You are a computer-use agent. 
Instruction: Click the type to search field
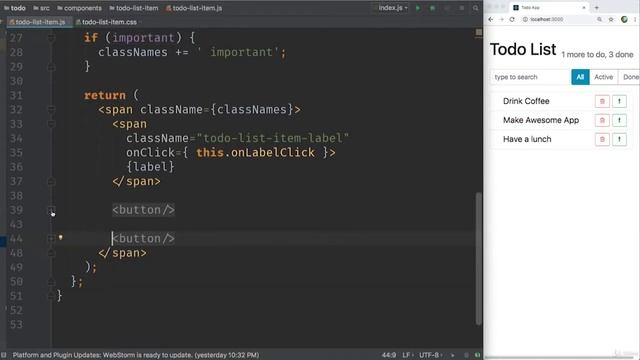pyautogui.click(x=530, y=77)
